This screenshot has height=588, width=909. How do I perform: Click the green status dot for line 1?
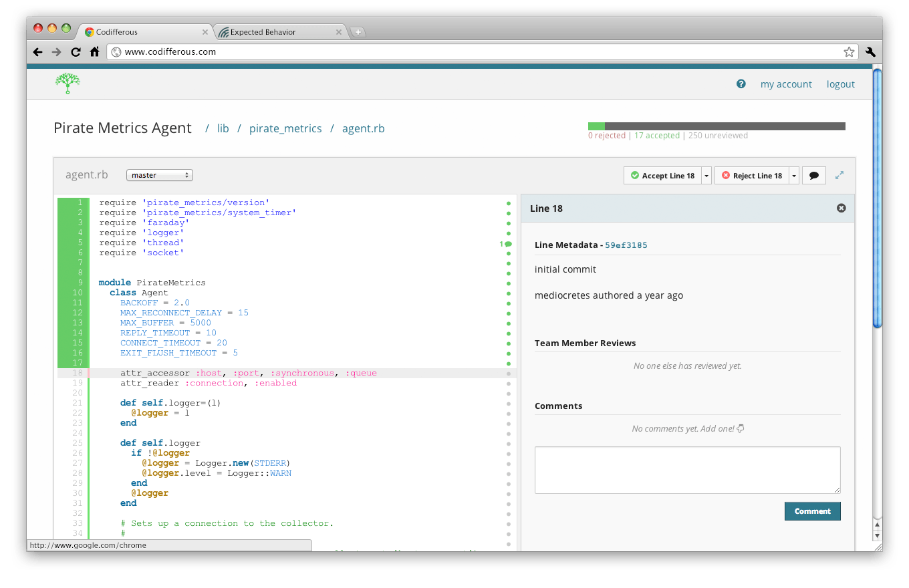pos(509,203)
